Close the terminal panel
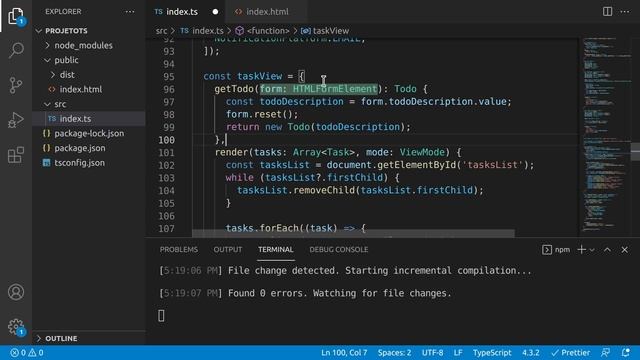 pos(624,249)
